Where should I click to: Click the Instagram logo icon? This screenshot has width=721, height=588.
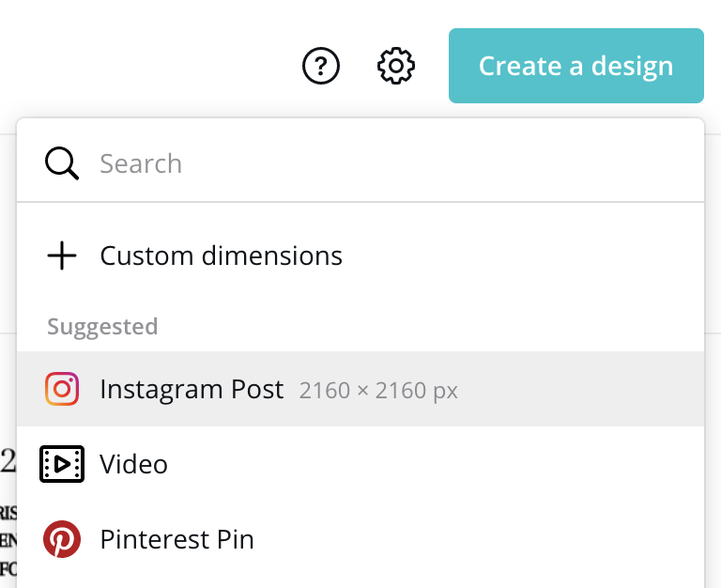[x=62, y=389]
